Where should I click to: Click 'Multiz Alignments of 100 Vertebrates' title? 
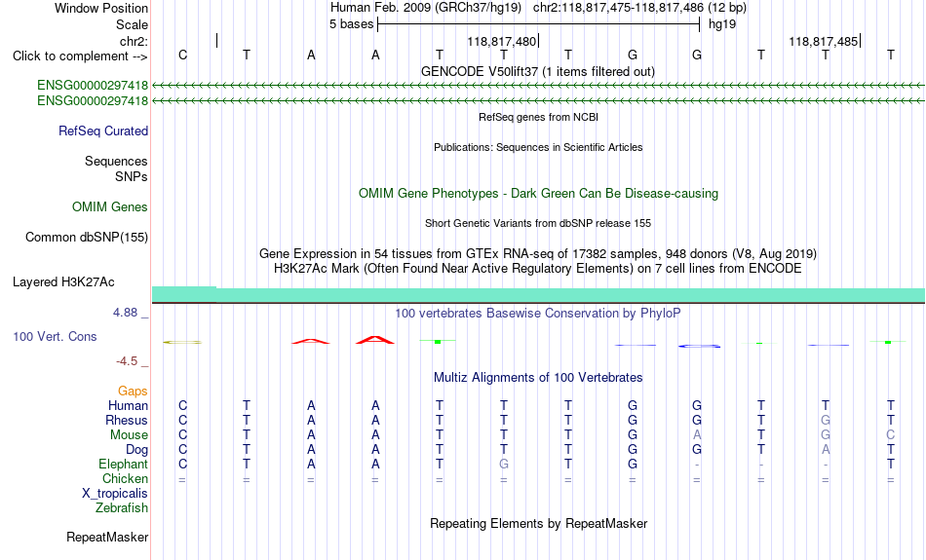(538, 378)
